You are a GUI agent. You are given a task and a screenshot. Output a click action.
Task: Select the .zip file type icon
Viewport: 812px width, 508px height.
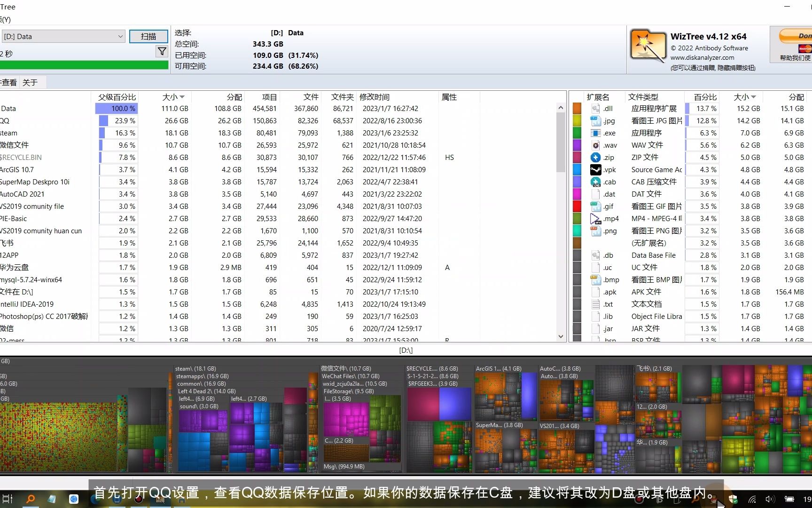point(596,158)
